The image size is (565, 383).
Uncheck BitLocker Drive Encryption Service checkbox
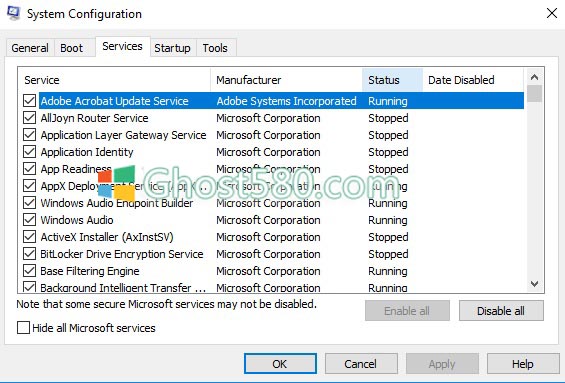point(30,254)
